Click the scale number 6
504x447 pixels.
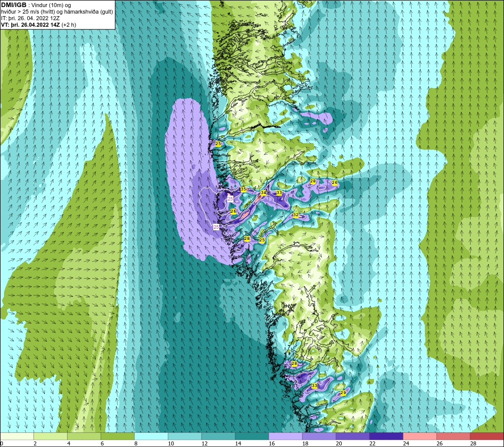(102, 443)
